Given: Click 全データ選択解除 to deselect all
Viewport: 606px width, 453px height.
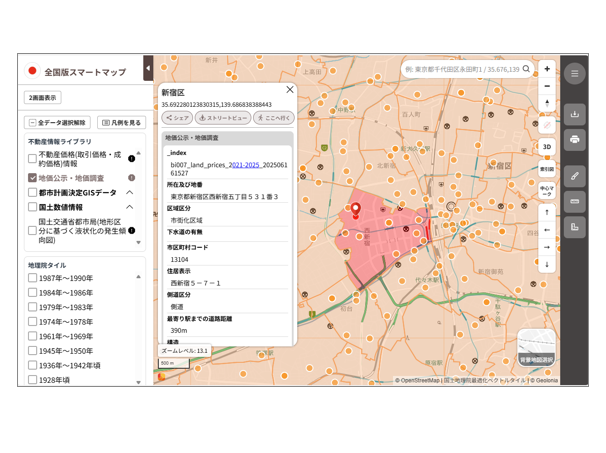Looking at the screenshot, I should point(58,123).
